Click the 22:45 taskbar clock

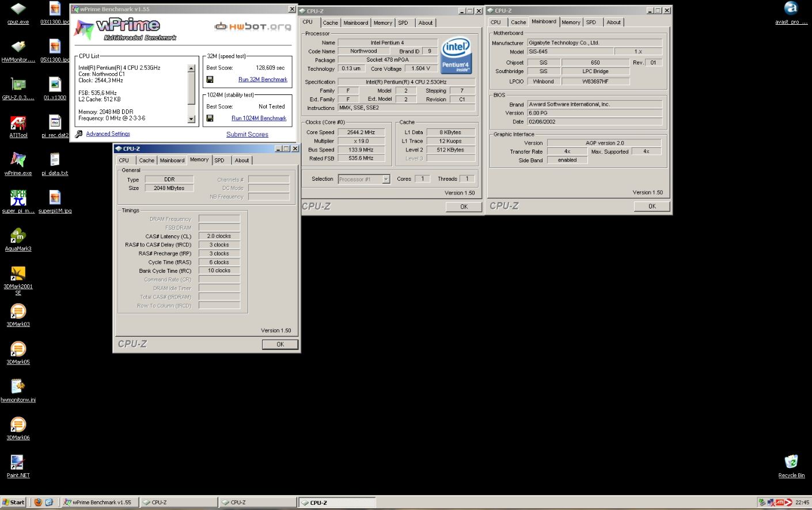[802, 503]
